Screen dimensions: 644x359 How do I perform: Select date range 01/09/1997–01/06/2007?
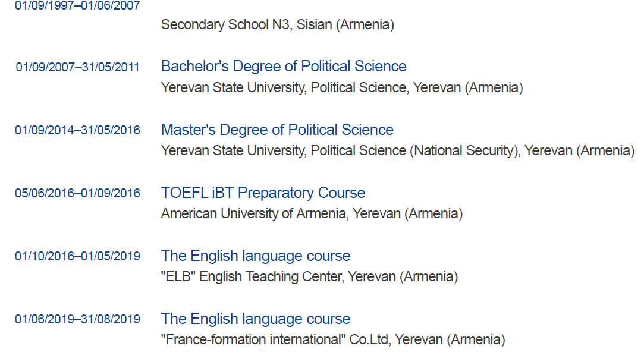click(78, 5)
